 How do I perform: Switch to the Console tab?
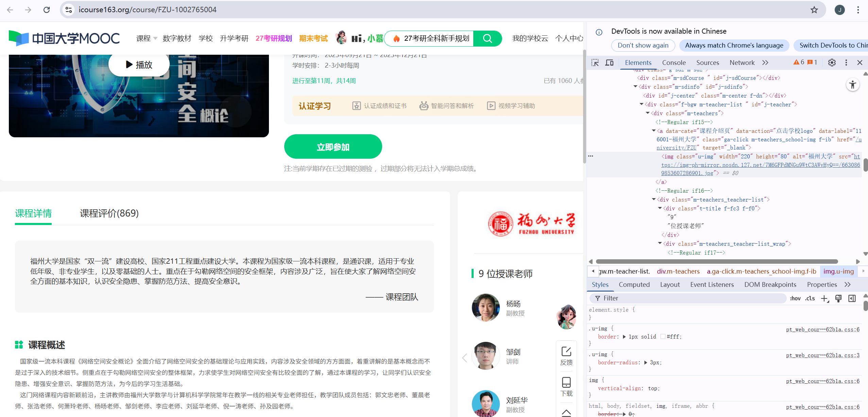674,63
